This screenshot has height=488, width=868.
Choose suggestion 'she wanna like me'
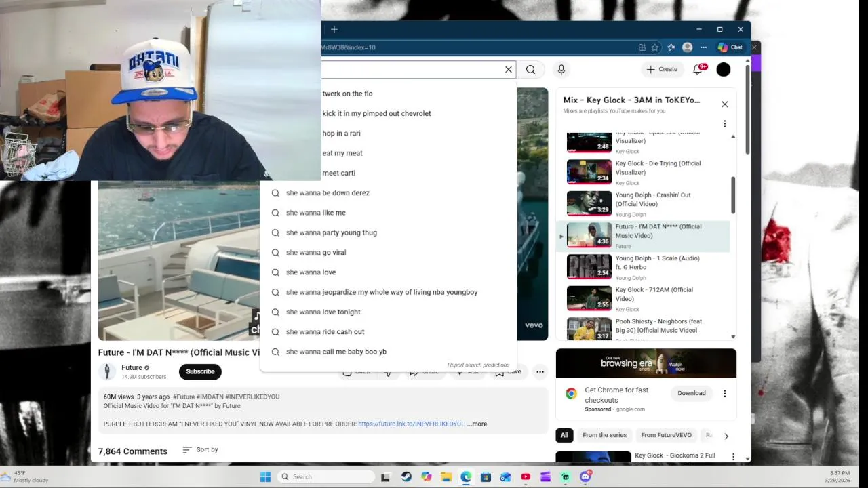(x=388, y=213)
